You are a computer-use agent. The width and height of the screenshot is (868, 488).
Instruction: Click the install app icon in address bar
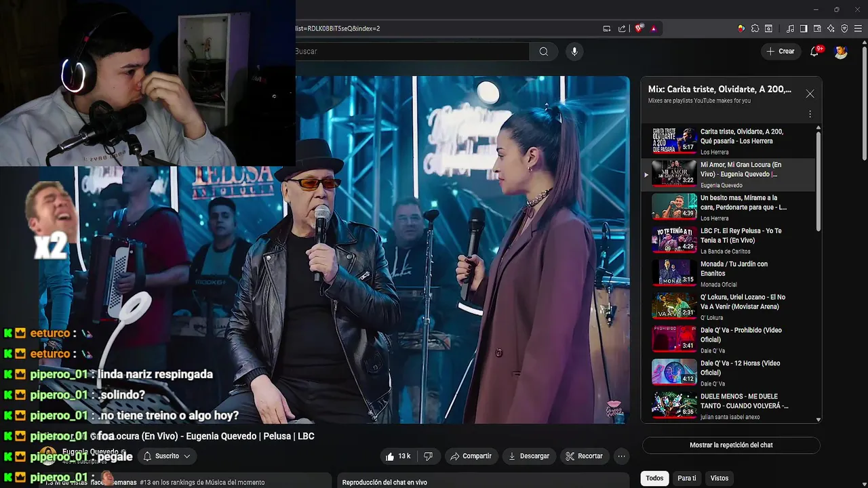(x=607, y=28)
